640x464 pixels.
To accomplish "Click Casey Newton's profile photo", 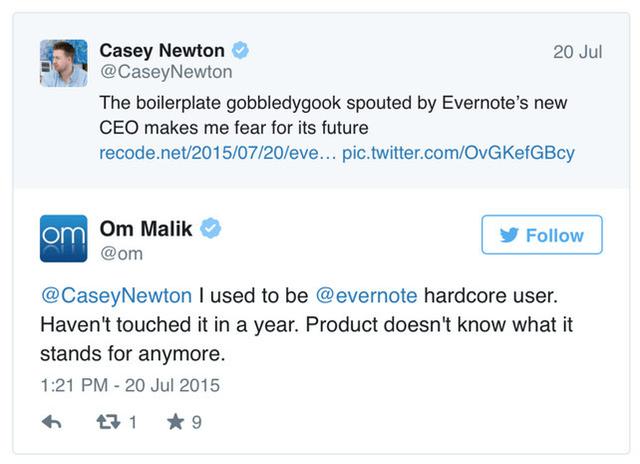I will point(63,62).
